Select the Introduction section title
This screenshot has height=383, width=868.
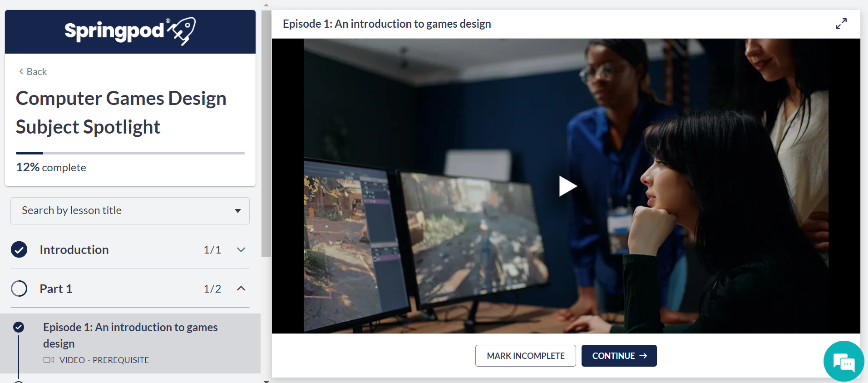(x=74, y=249)
